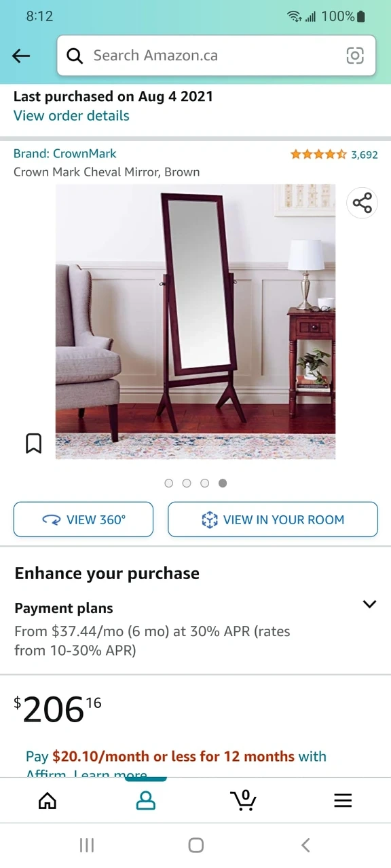This screenshot has width=391, height=868.
Task: Expand Payment plans chevron
Action: [369, 604]
